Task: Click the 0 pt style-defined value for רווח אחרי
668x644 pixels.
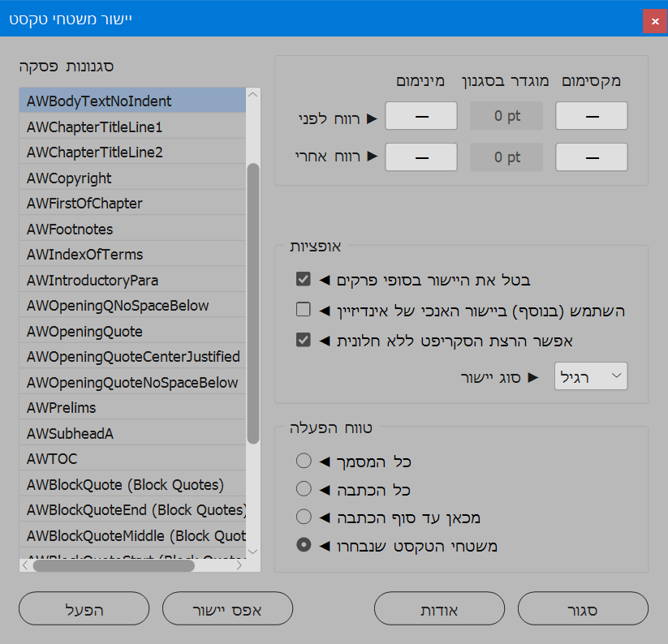Action: click(x=506, y=157)
